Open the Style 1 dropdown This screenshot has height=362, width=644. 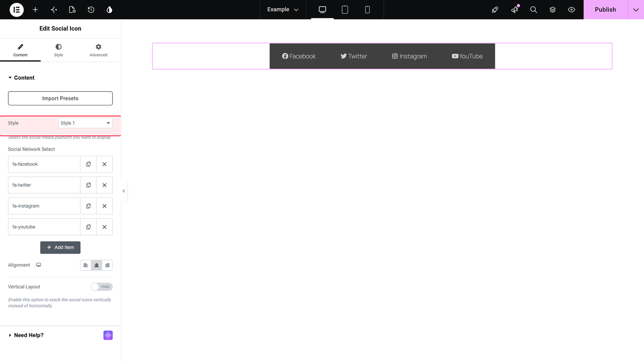click(85, 123)
